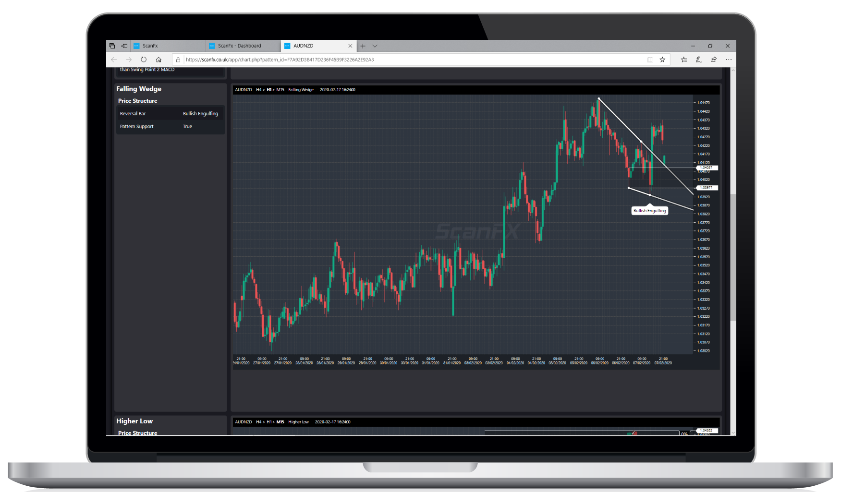Open a new tab with plus button
Image resolution: width=841 pixels, height=504 pixels.
(x=363, y=46)
